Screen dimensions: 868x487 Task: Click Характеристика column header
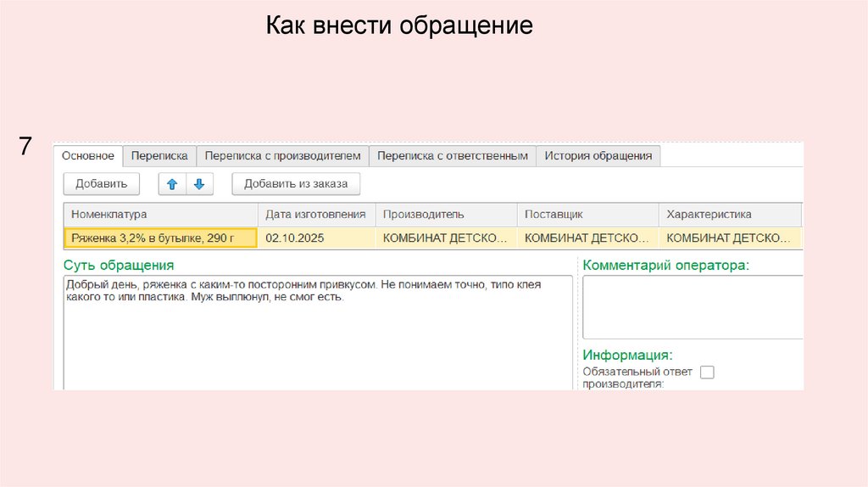point(730,215)
